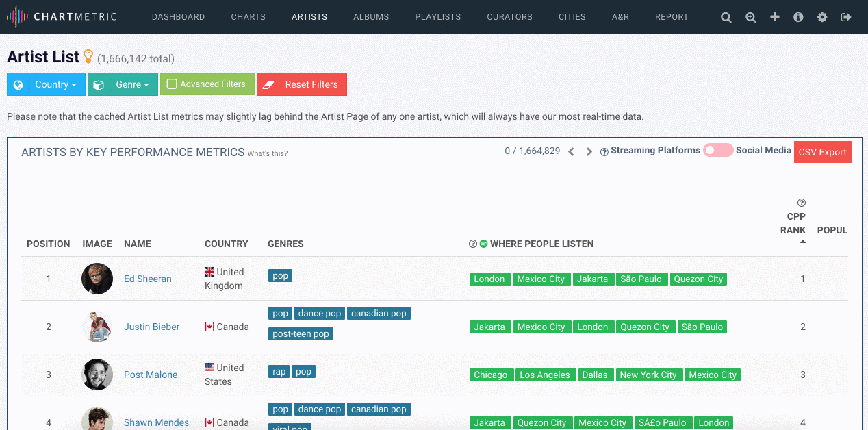Screen dimensions: 868x430
Task: Click the magnifier-with-plus icon in navbar
Action: click(x=751, y=17)
